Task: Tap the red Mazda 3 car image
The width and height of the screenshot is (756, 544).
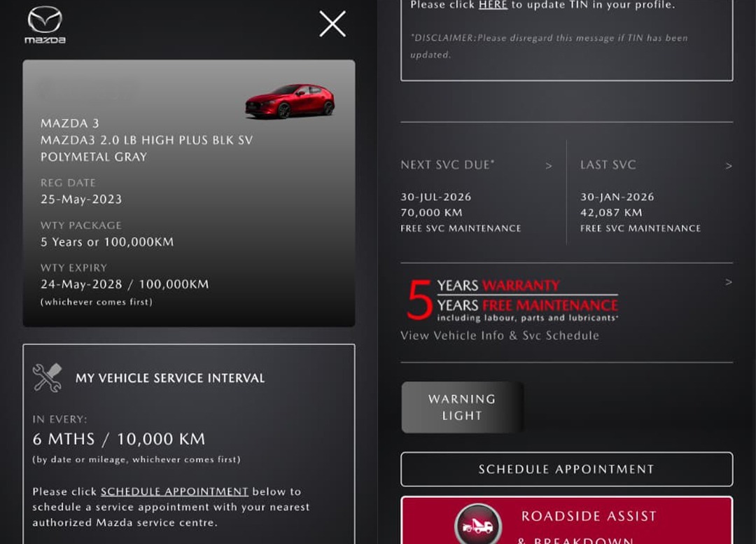Action: pos(290,102)
